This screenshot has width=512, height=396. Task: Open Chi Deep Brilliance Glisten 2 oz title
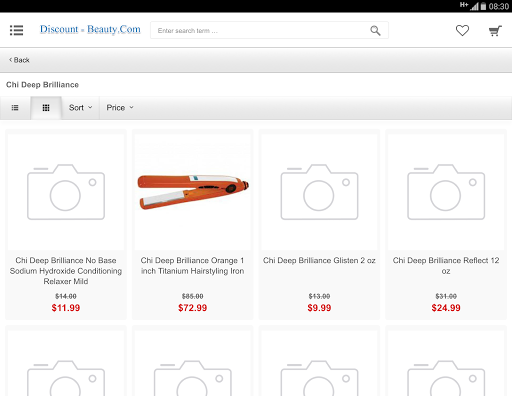(x=319, y=260)
